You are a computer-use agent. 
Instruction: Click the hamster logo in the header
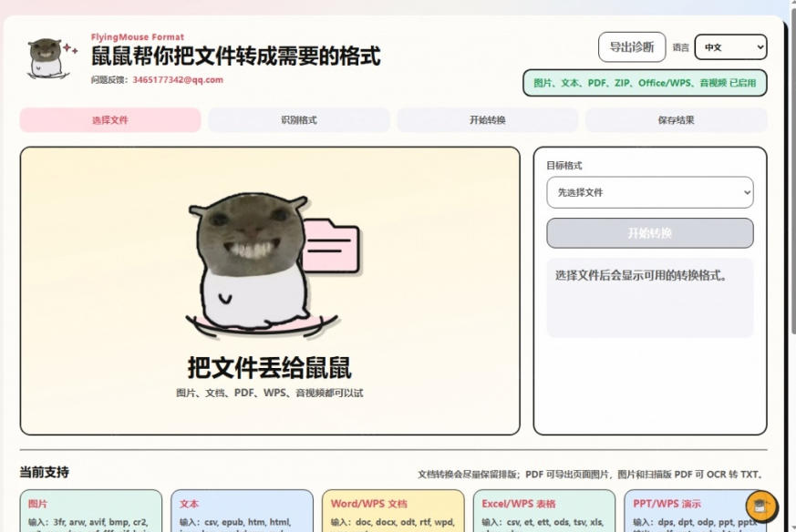coord(51,59)
